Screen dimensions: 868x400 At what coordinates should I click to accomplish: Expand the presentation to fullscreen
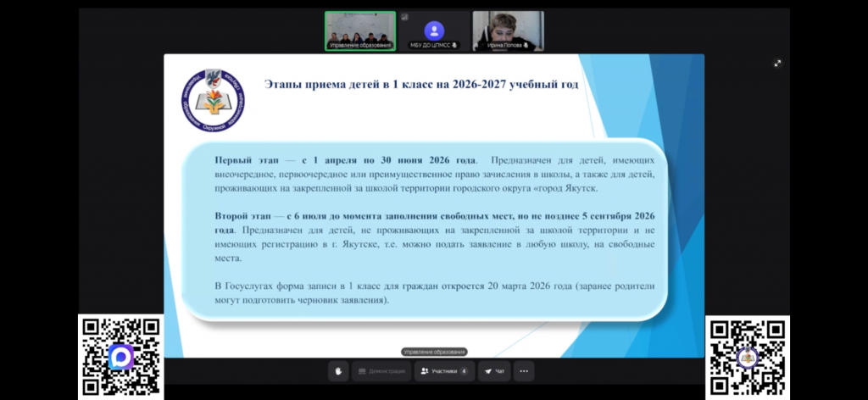pyautogui.click(x=777, y=63)
